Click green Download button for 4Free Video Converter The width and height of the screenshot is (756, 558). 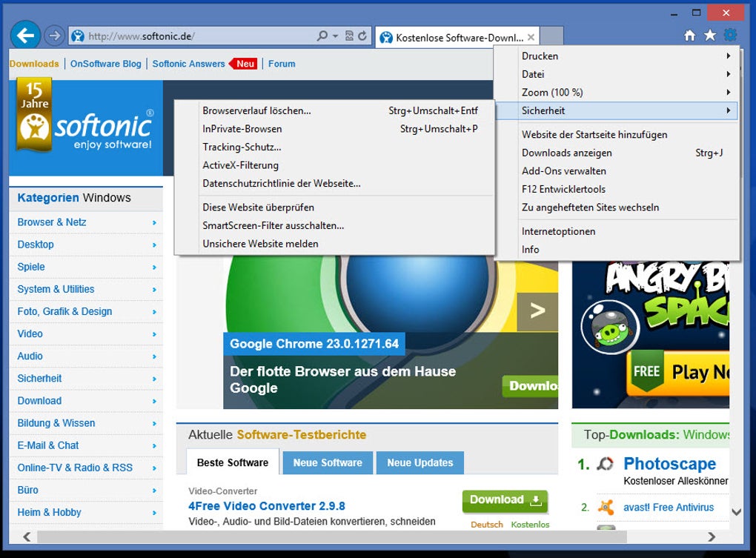(x=505, y=501)
